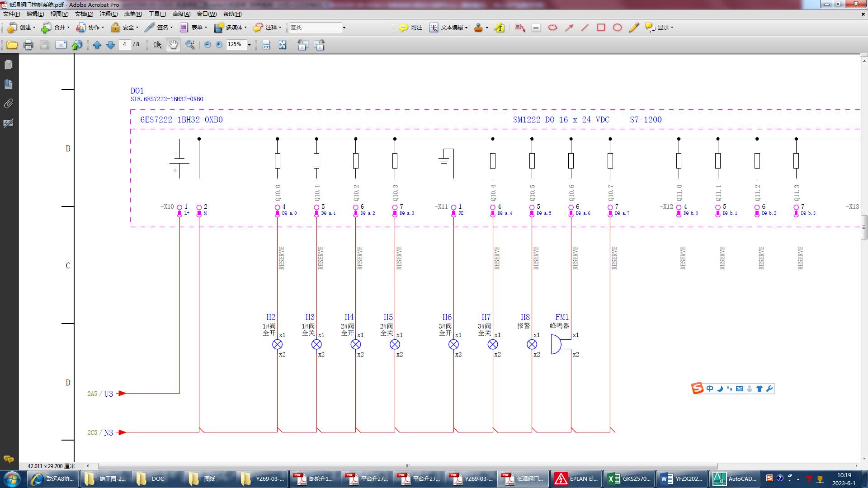Click the 附注 sticky note button

coord(410,28)
